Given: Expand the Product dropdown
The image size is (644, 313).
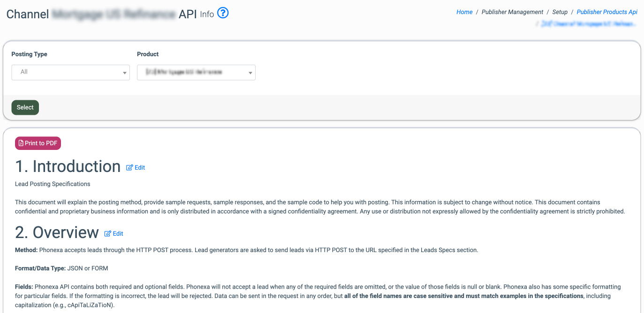Looking at the screenshot, I should [x=196, y=72].
